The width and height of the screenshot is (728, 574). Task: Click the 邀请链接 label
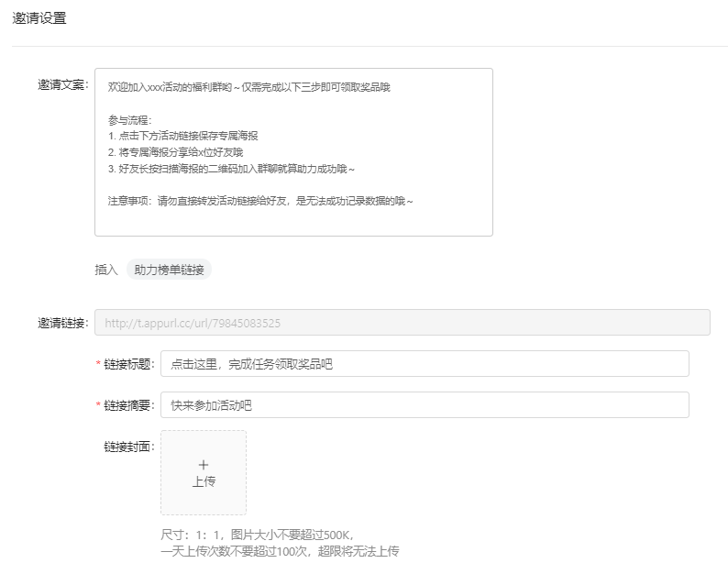coord(63,323)
